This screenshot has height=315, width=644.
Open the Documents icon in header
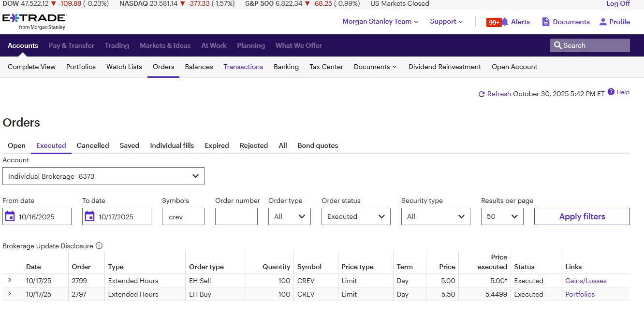point(546,22)
